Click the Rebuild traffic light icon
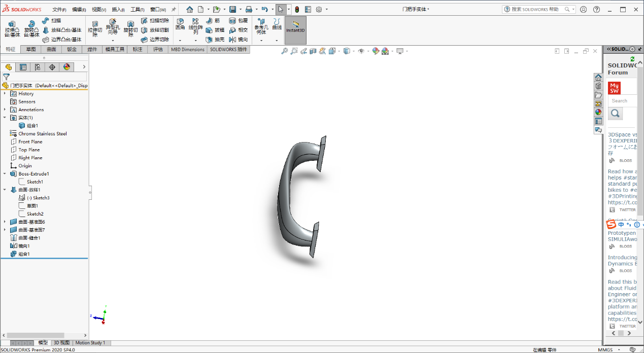The height and width of the screenshot is (353, 644). [x=297, y=9]
